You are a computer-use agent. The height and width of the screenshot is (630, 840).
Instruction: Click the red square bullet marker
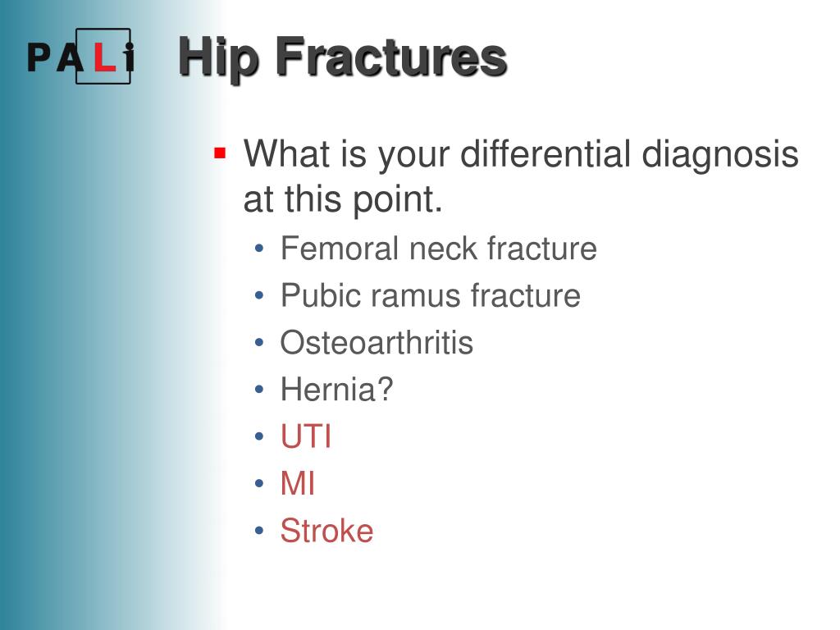coord(220,153)
